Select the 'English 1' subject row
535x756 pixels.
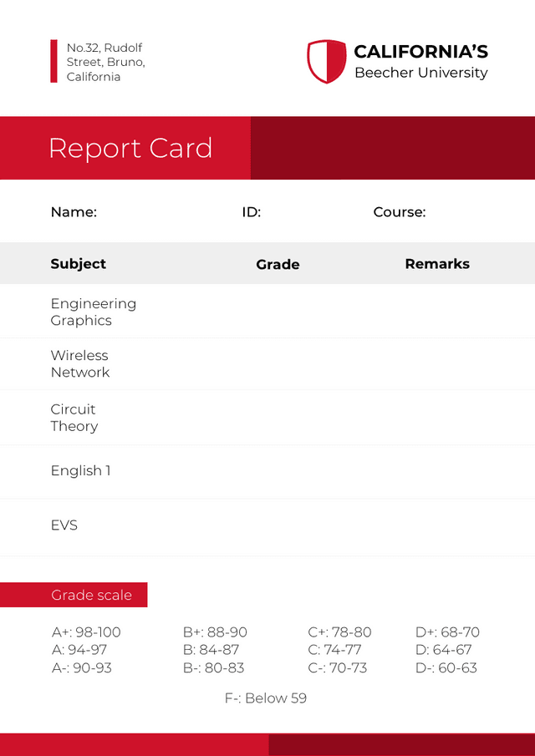267,471
